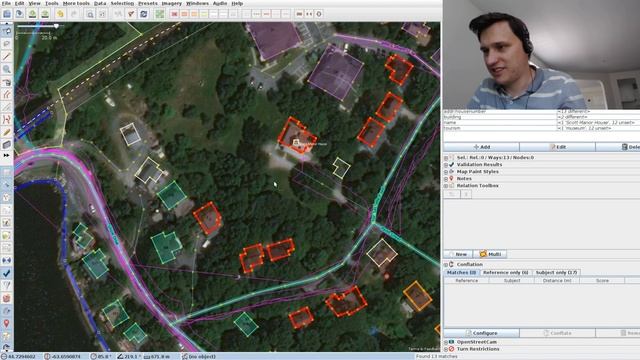
Task: Toggle the funnel Filter window icon
Action: coord(7,286)
